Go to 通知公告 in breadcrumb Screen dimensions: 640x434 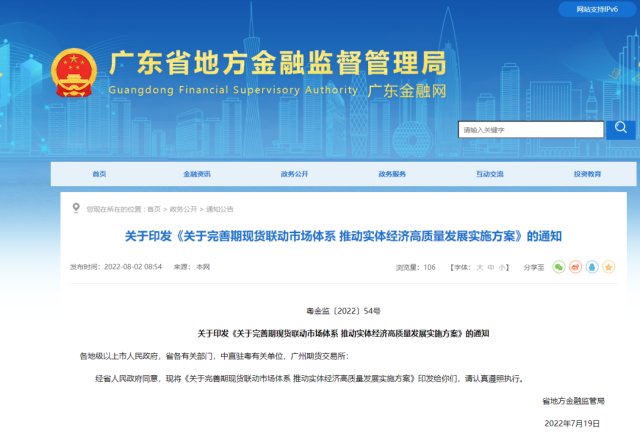(220, 209)
